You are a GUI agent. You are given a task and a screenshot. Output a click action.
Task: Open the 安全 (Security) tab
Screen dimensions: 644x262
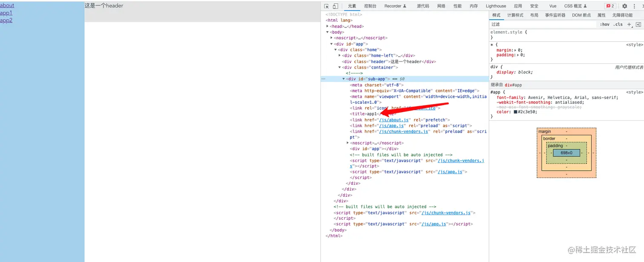point(534,6)
